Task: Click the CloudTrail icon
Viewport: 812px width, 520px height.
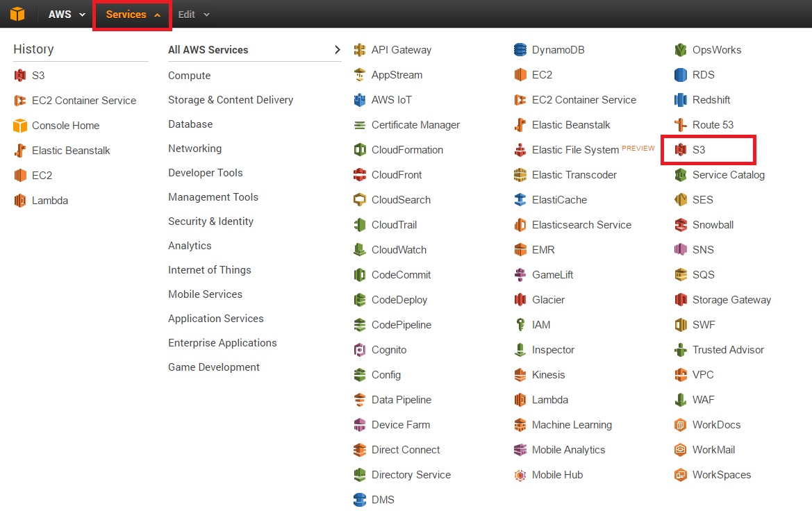Action: (359, 225)
